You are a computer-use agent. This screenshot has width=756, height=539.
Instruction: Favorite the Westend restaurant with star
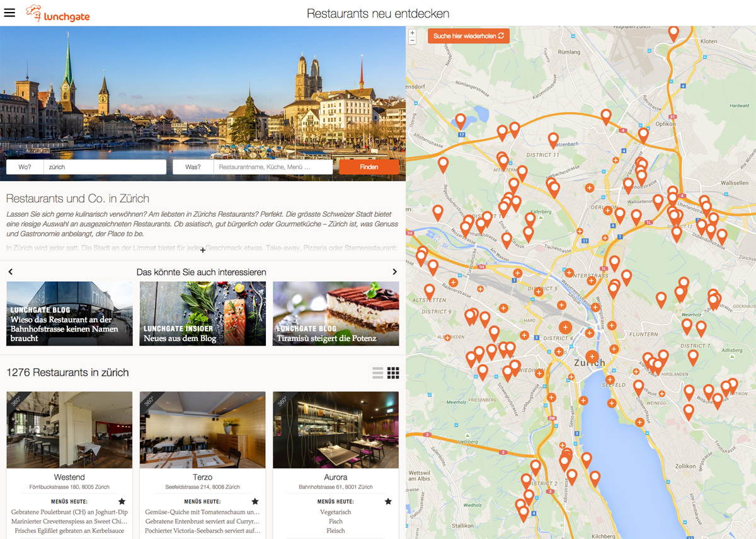(122, 502)
